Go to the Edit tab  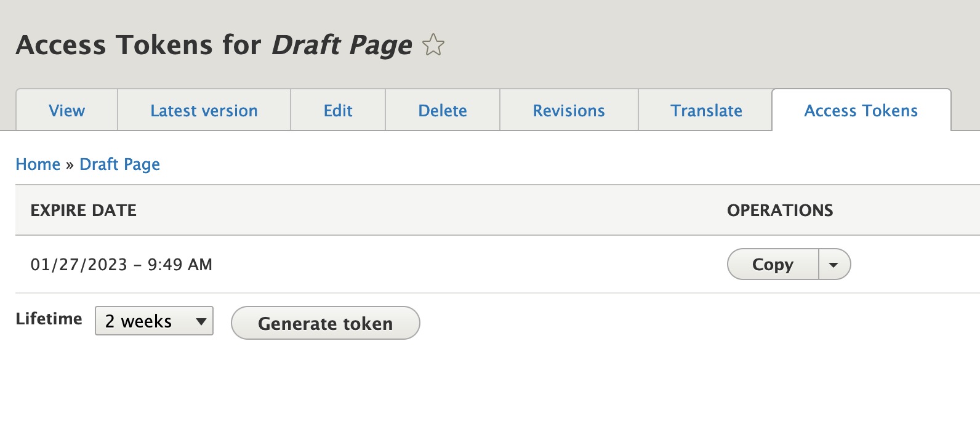coord(338,110)
